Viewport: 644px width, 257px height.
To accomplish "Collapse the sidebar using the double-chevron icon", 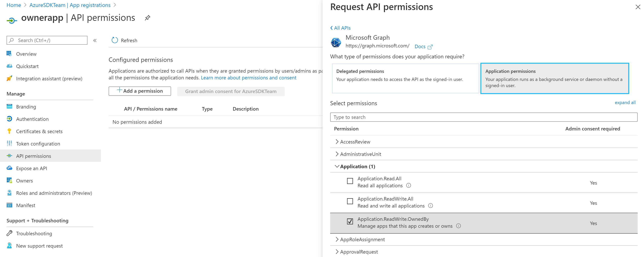I will 95,40.
